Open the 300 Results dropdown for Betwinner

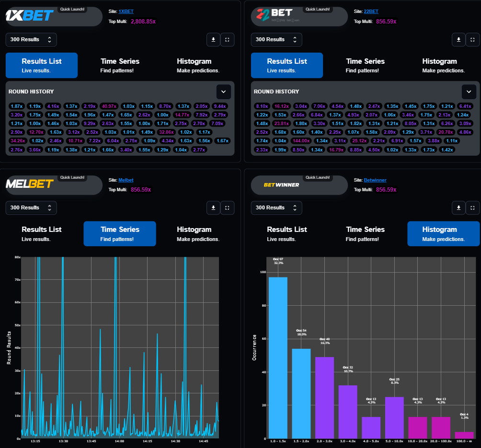tap(276, 208)
